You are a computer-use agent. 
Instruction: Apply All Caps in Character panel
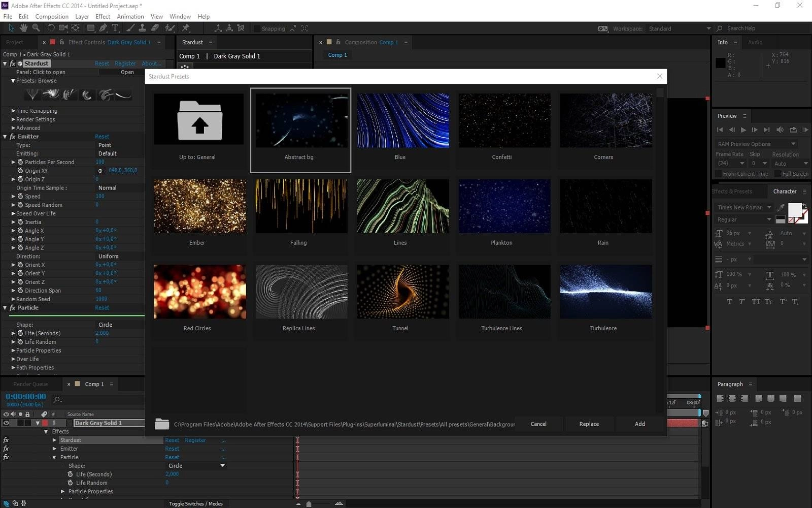click(x=756, y=302)
